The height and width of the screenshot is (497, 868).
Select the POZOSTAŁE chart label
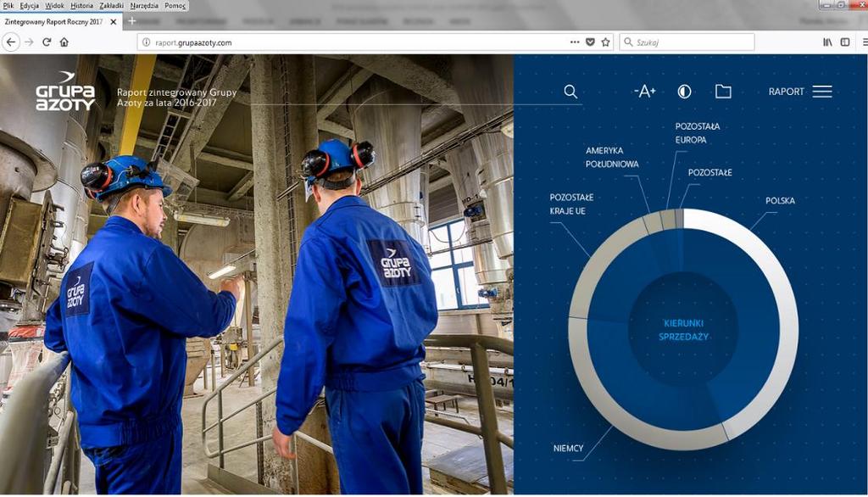pyautogui.click(x=709, y=172)
